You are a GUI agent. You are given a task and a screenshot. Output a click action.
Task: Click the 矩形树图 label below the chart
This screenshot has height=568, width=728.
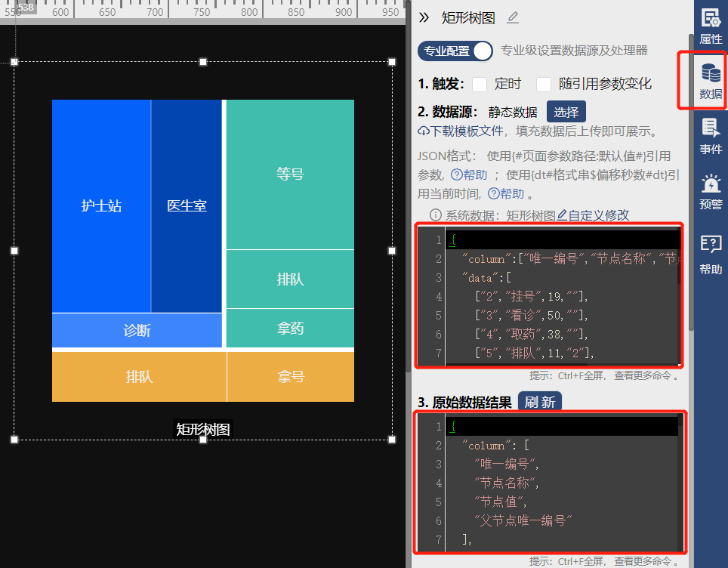203,429
